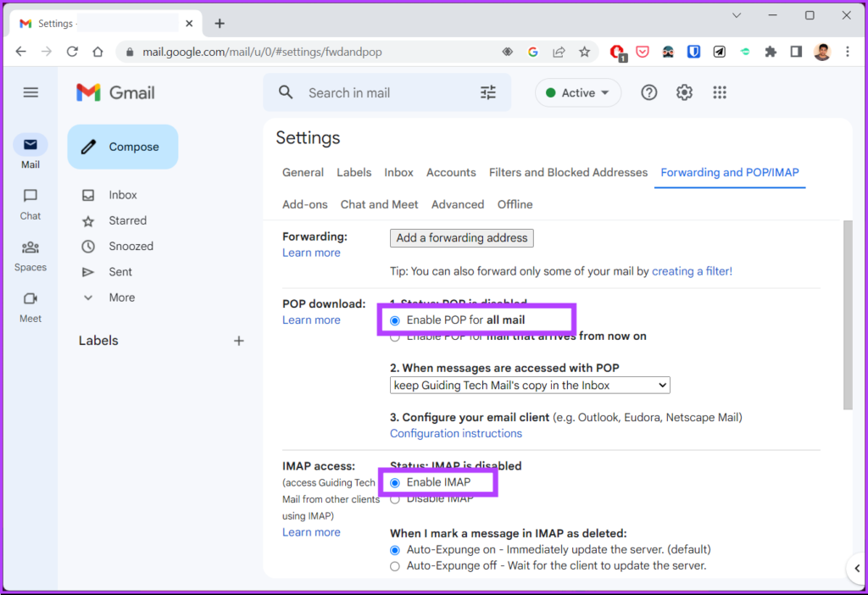Switch to the Labels settings tab
The image size is (868, 595).
pyautogui.click(x=353, y=173)
